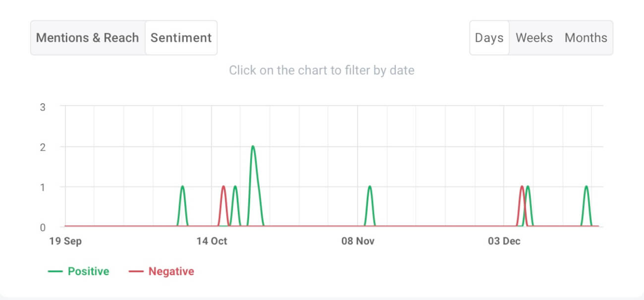Screen dimensions: 644x300
Task: Open the Mentions & Reach view
Action: tap(87, 37)
